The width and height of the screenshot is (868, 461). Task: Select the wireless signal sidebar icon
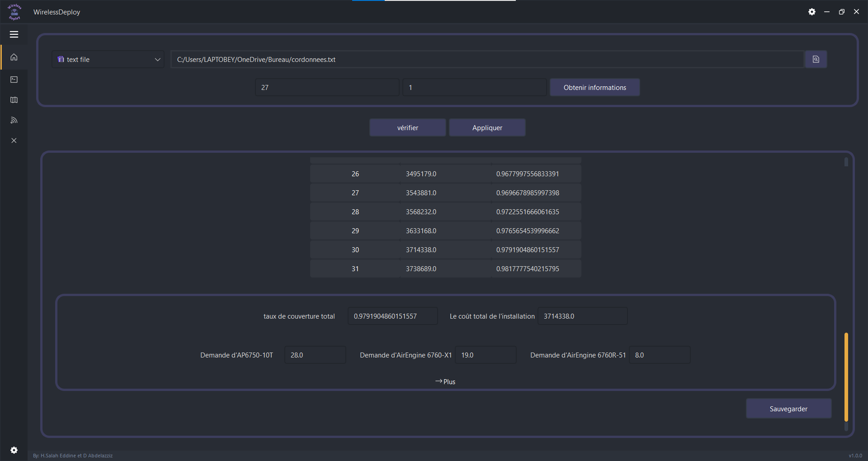(x=14, y=120)
